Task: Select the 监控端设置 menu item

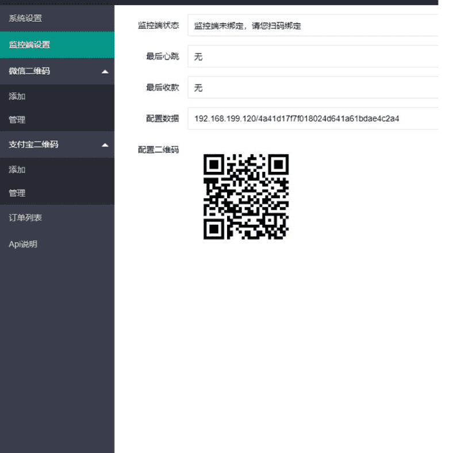Action: [57, 45]
